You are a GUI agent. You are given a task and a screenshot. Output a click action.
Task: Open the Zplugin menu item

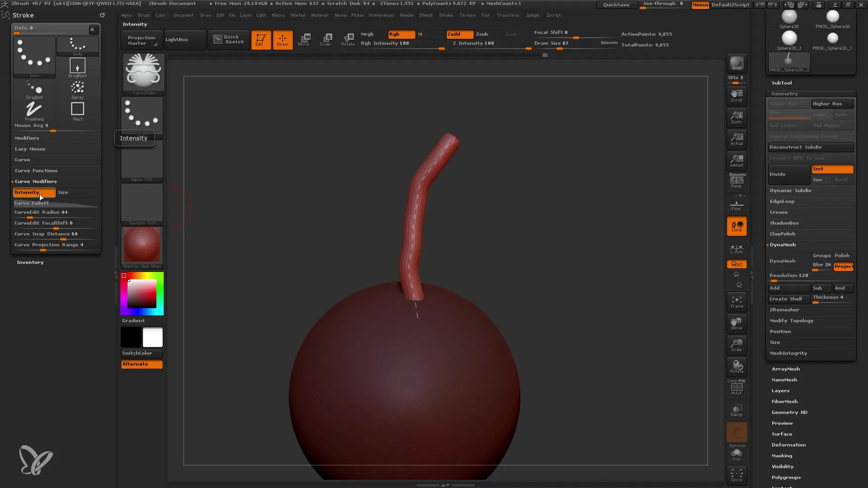(x=533, y=15)
